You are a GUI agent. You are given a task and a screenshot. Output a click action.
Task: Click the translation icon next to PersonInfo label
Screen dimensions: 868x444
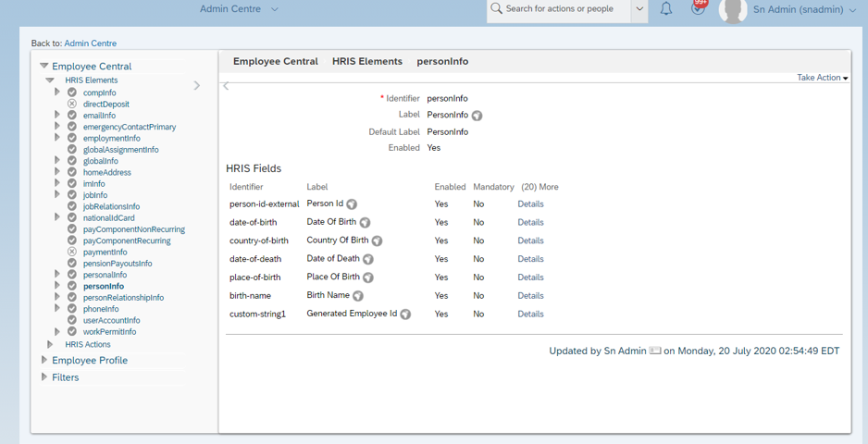pyautogui.click(x=477, y=116)
